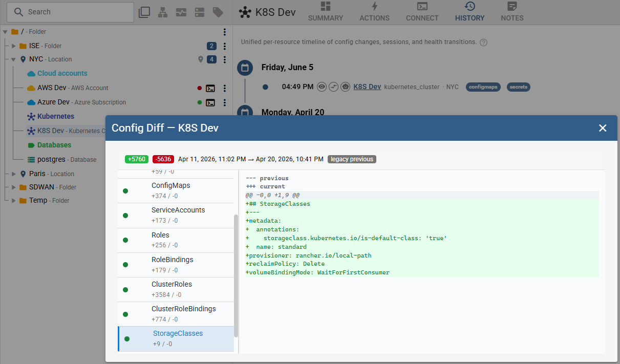This screenshot has width=620, height=364.
Task: Click the +5760 additions badge
Action: [136, 159]
